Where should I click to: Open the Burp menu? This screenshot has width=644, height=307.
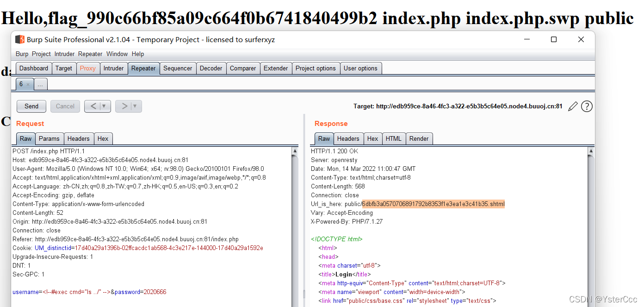(x=22, y=54)
